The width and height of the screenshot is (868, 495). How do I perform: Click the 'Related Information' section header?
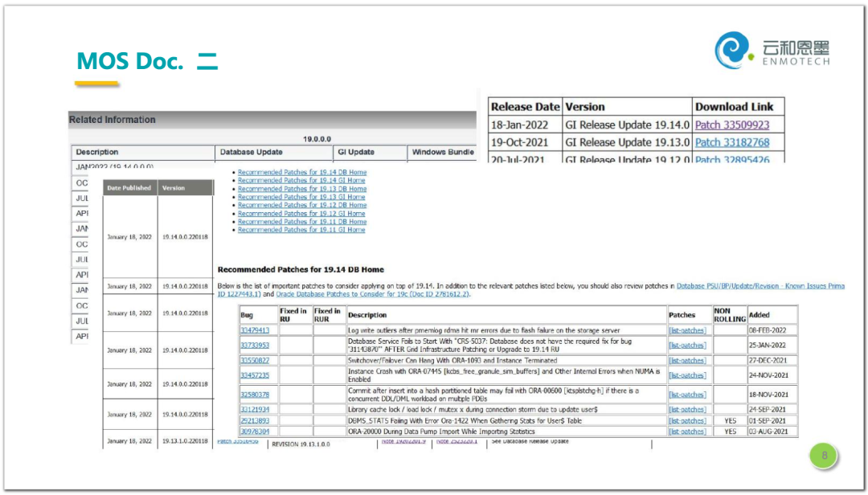[112, 120]
